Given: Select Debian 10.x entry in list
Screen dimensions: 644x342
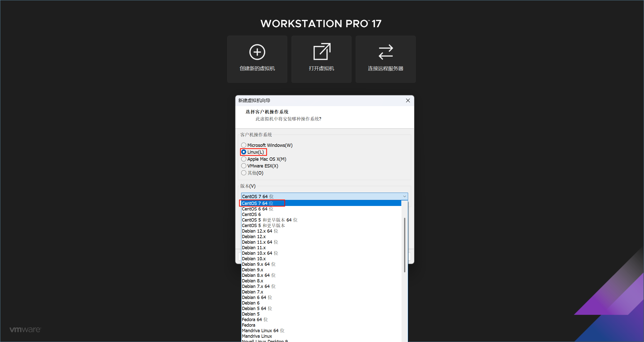Looking at the screenshot, I should pyautogui.click(x=254, y=259).
